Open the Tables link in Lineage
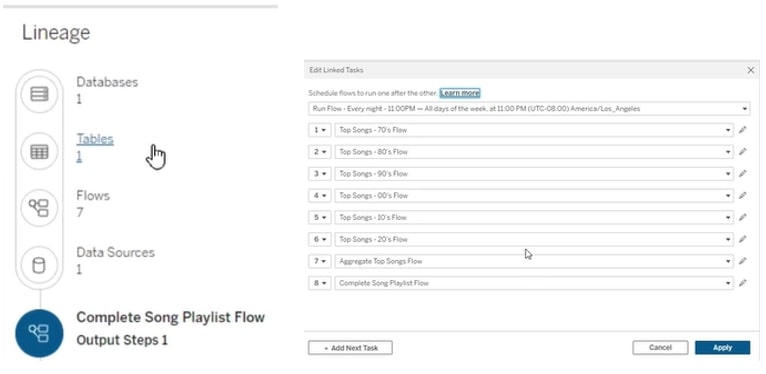Viewport: 766px width, 374px height. [x=95, y=139]
